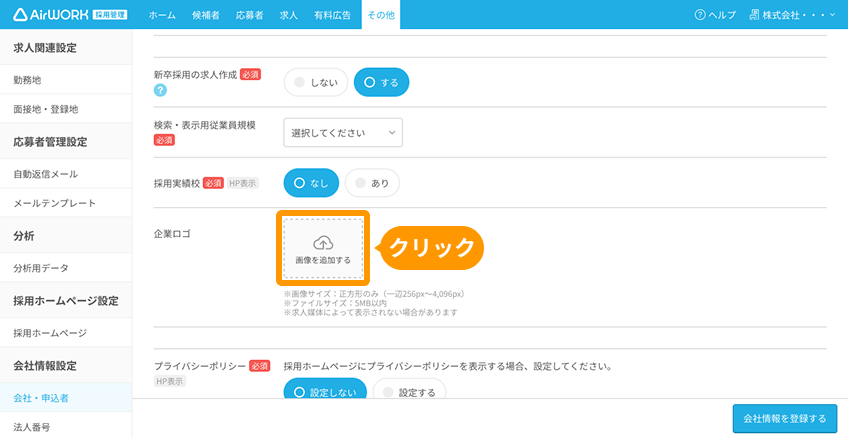Open the help question mark icon in header
The image size is (848, 439).
(700, 15)
